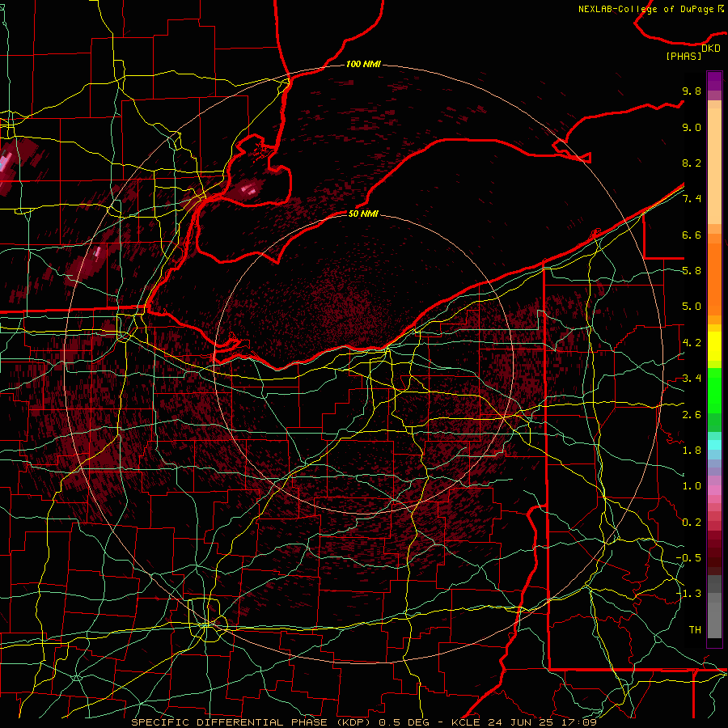Click the 9.8 value on the color scale
Screen dimensions: 728x728
point(692,91)
